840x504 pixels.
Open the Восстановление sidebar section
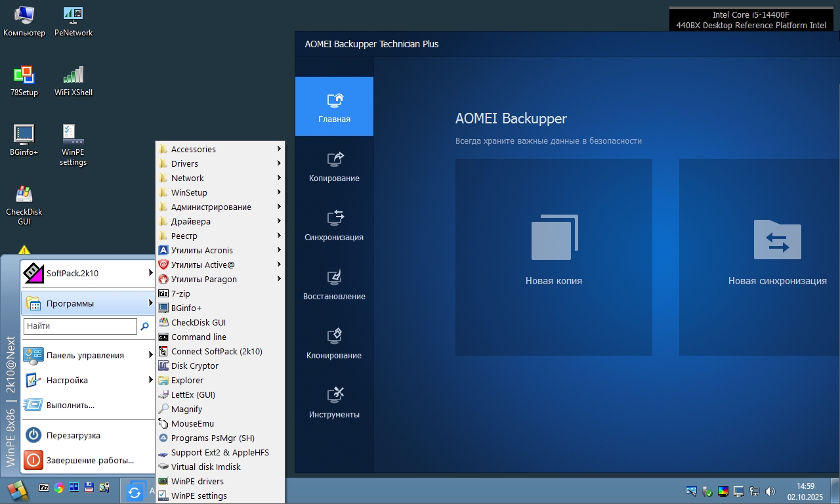tap(334, 284)
